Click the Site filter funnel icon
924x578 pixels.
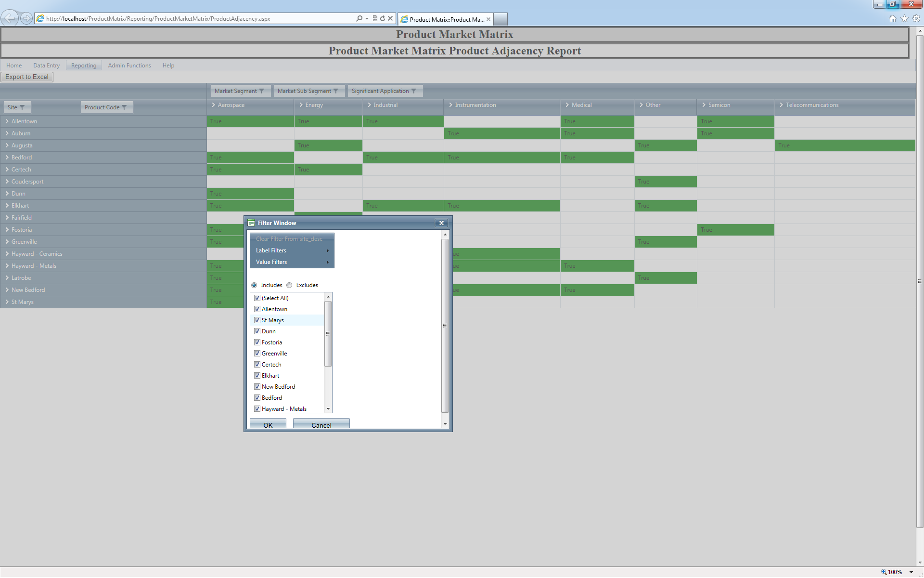click(22, 107)
